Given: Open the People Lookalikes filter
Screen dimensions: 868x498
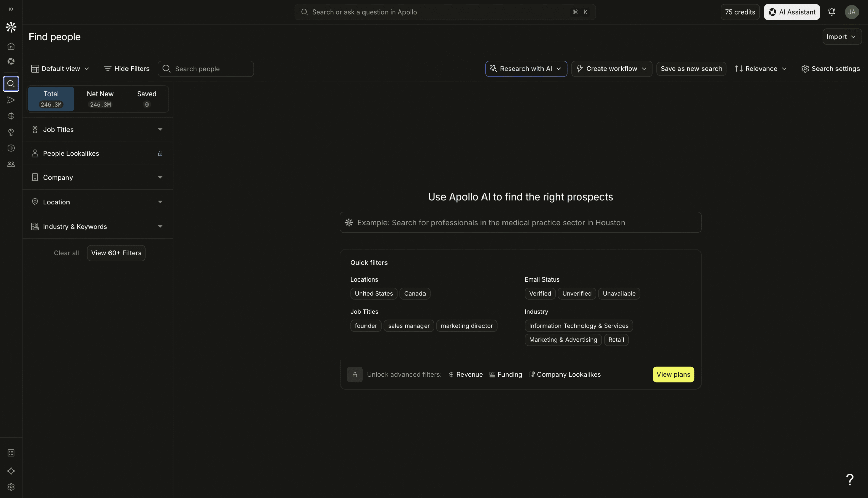Looking at the screenshot, I should pyautogui.click(x=98, y=153).
